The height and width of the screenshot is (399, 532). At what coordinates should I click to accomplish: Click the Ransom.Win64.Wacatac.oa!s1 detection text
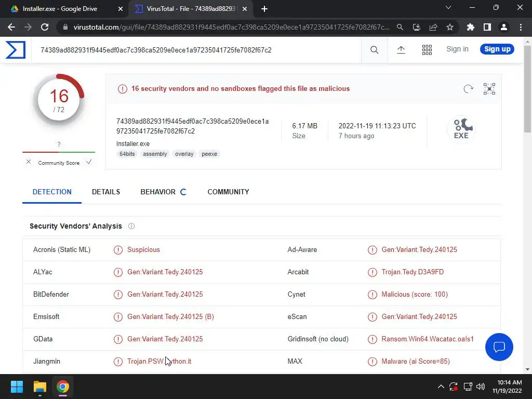[x=428, y=339]
